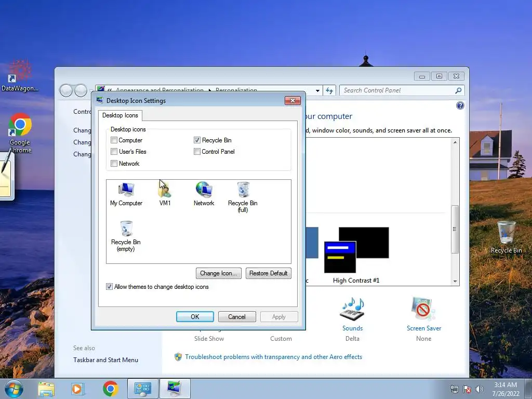The image size is (532, 399).
Task: Select the Recycle Bin (empty) icon
Action: pos(126,236)
